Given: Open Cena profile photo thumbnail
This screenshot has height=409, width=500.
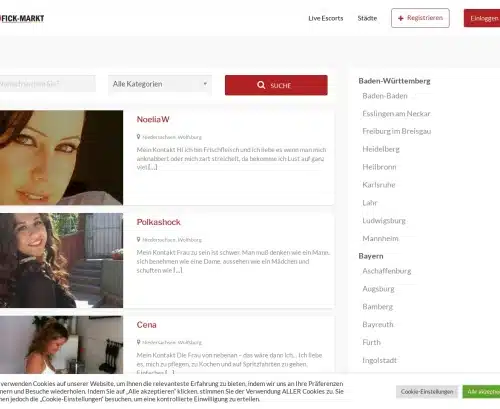Looking at the screenshot, I should [x=61, y=345].
